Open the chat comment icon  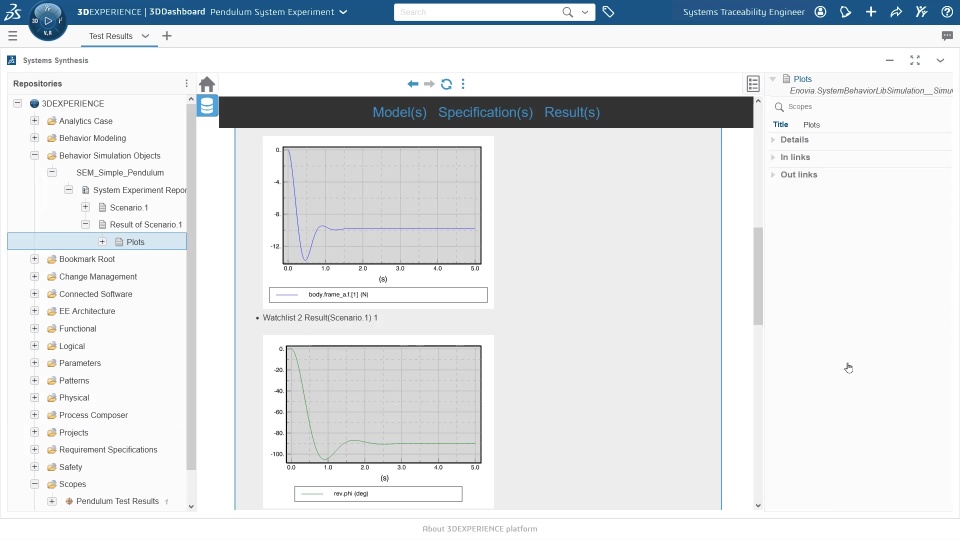click(x=947, y=36)
